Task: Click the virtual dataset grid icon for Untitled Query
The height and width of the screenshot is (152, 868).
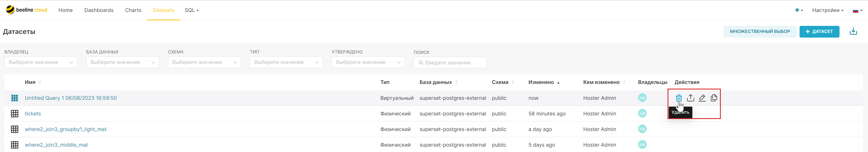Action: click(14, 98)
